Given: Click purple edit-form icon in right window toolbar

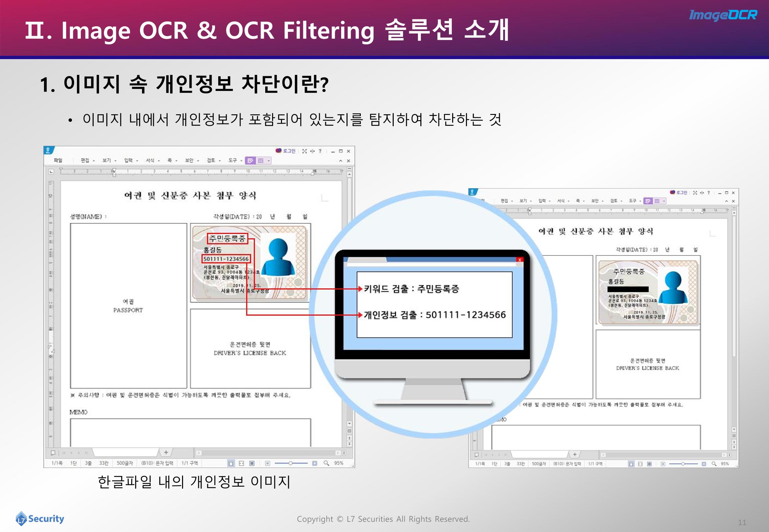Looking at the screenshot, I should pos(648,201).
